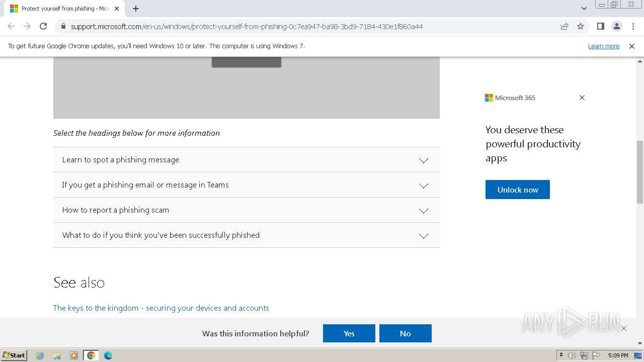Click Show desktop button in tray

638,355
